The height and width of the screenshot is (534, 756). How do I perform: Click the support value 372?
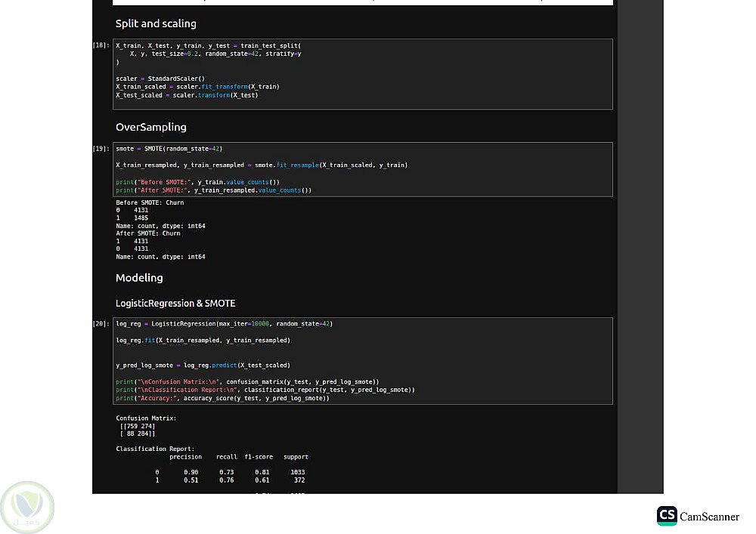299,480
